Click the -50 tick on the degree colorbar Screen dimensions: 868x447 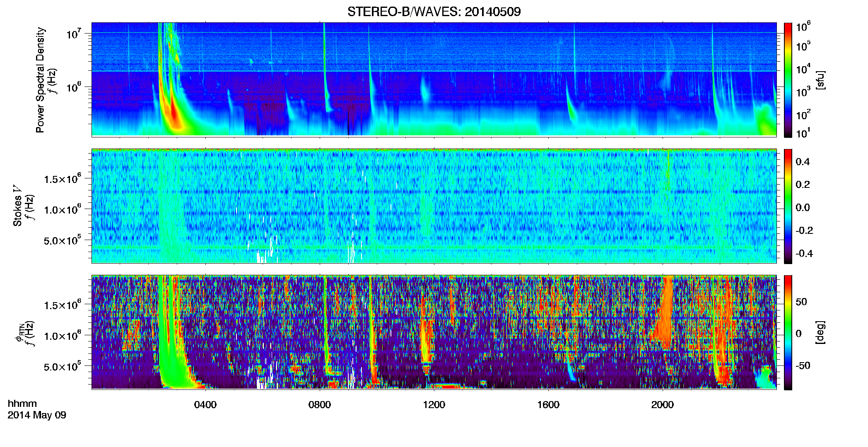coord(803,366)
